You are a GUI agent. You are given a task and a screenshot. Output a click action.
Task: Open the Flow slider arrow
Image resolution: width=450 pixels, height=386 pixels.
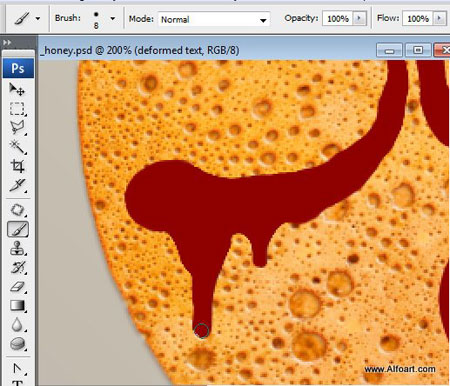[439, 18]
